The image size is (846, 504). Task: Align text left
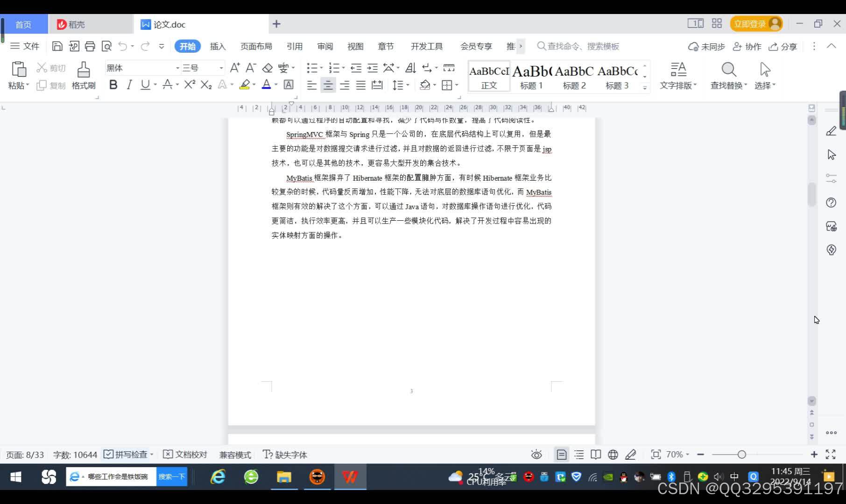(x=311, y=85)
